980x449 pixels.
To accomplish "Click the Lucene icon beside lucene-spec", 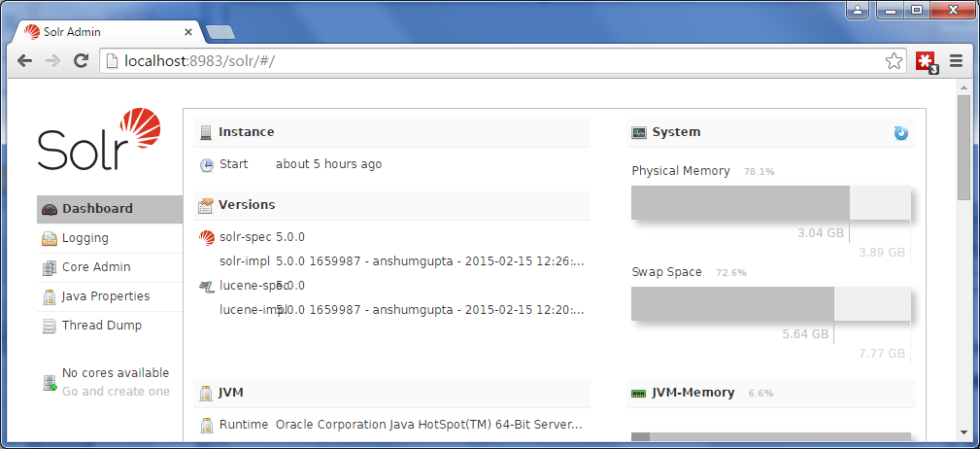I will tap(207, 287).
